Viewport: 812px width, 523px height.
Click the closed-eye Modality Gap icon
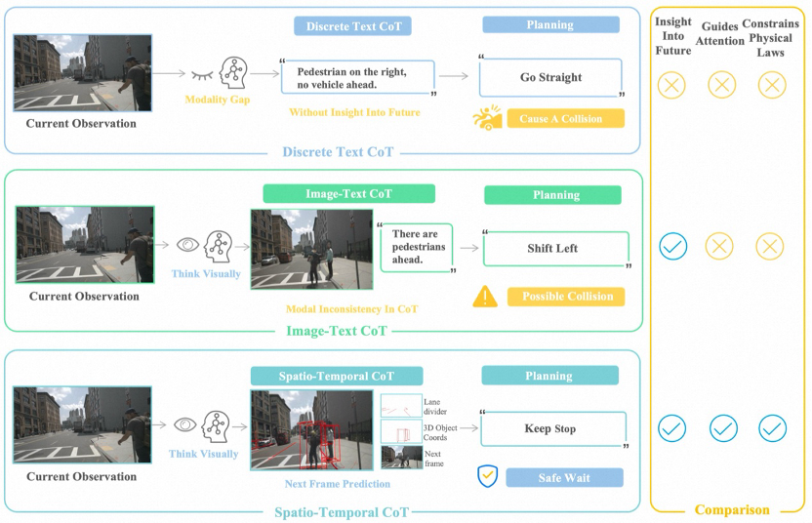coord(202,75)
